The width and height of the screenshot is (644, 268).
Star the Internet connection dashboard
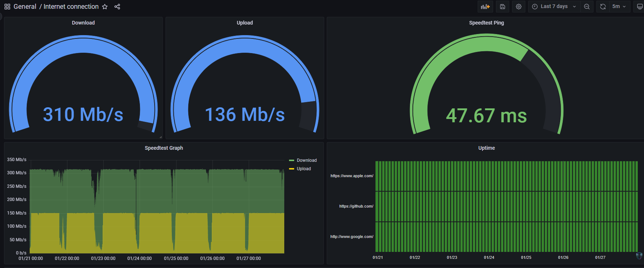[x=105, y=7]
